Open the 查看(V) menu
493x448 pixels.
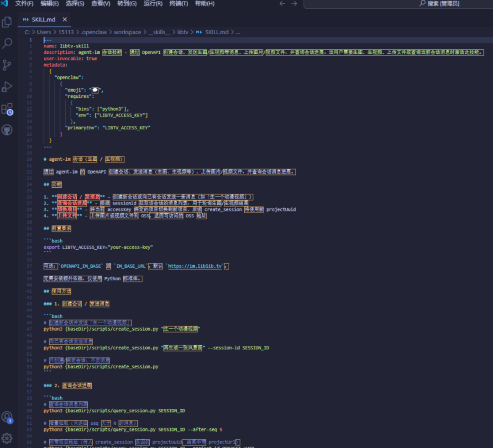[x=100, y=4]
